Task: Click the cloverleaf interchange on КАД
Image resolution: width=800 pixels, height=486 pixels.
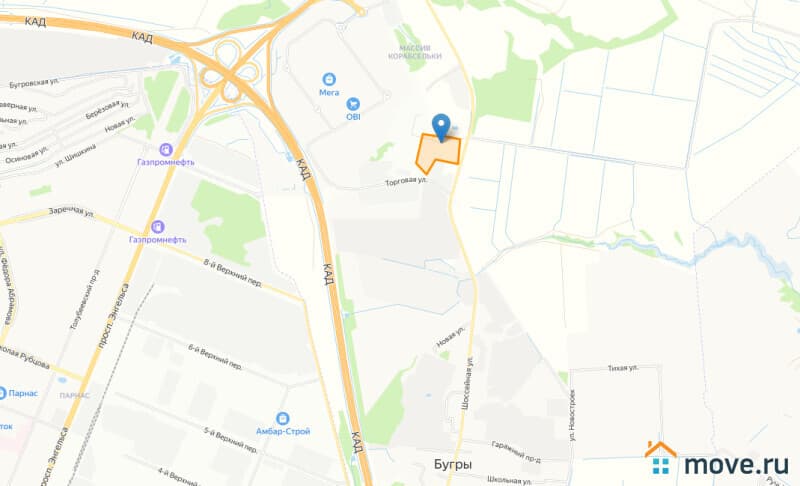Action: click(228, 71)
